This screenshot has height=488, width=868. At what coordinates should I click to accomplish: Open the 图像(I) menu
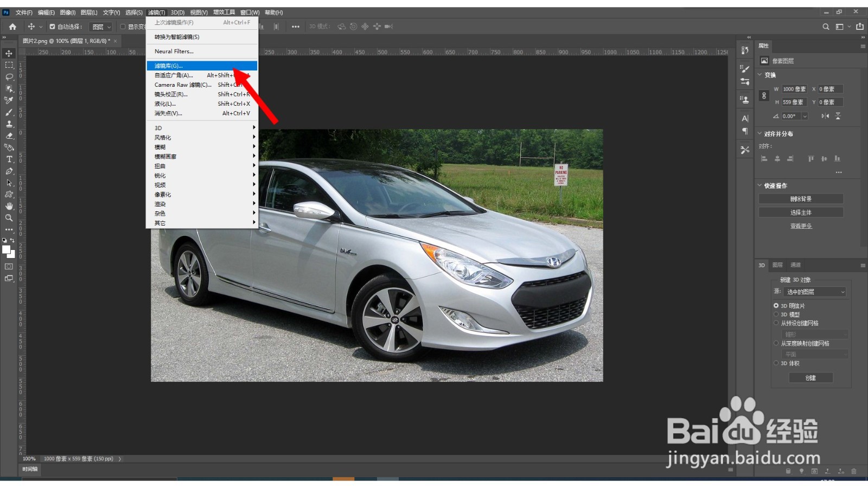[x=67, y=12]
